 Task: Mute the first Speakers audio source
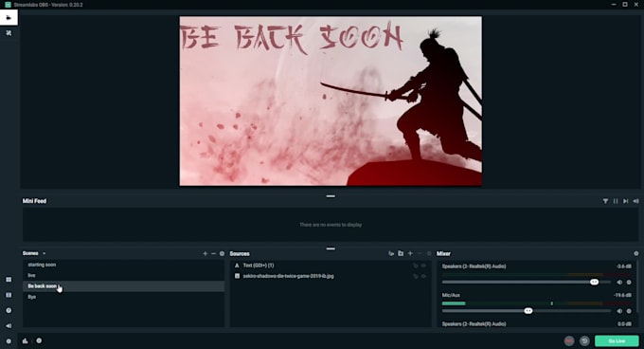619,283
